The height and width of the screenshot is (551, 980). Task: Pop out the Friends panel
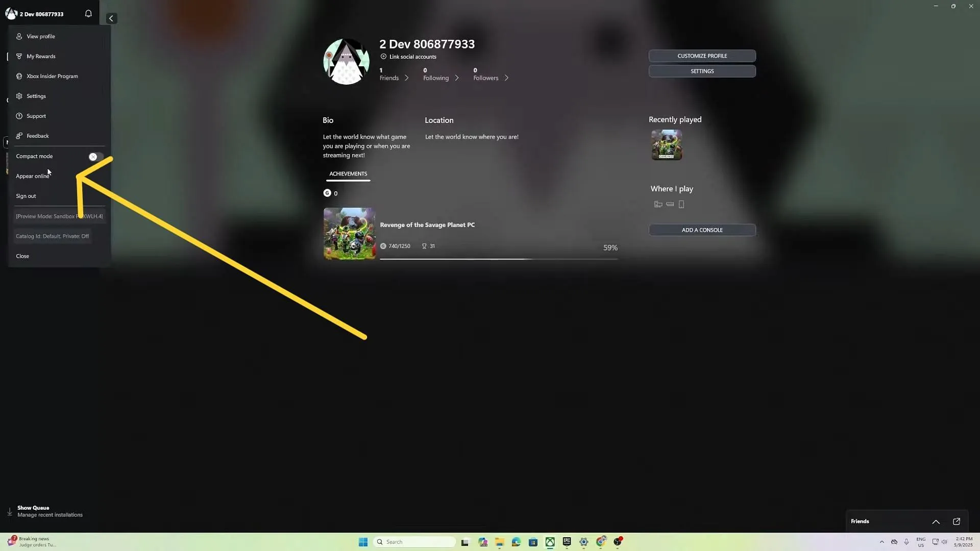[957, 521]
